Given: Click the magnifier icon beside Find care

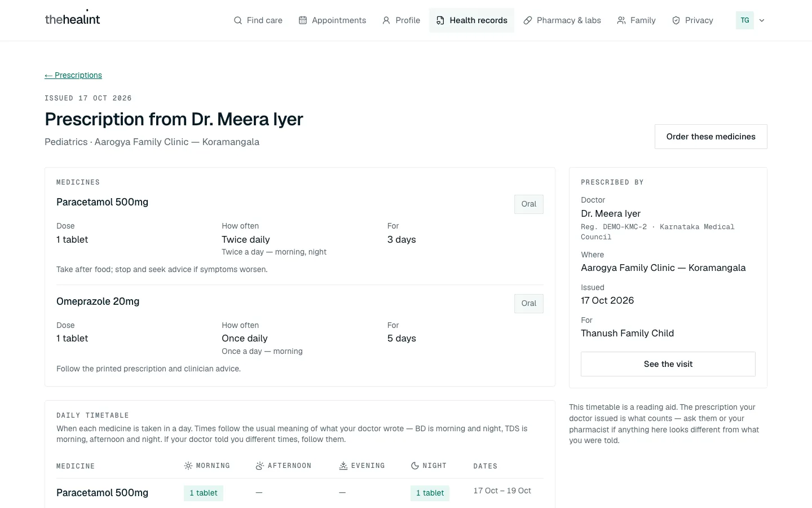Looking at the screenshot, I should (x=238, y=20).
